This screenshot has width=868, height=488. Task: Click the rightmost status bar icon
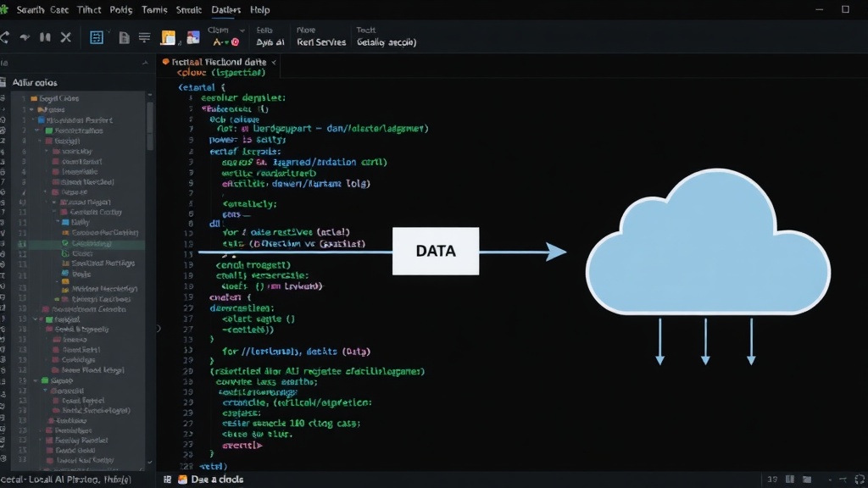coord(860,480)
